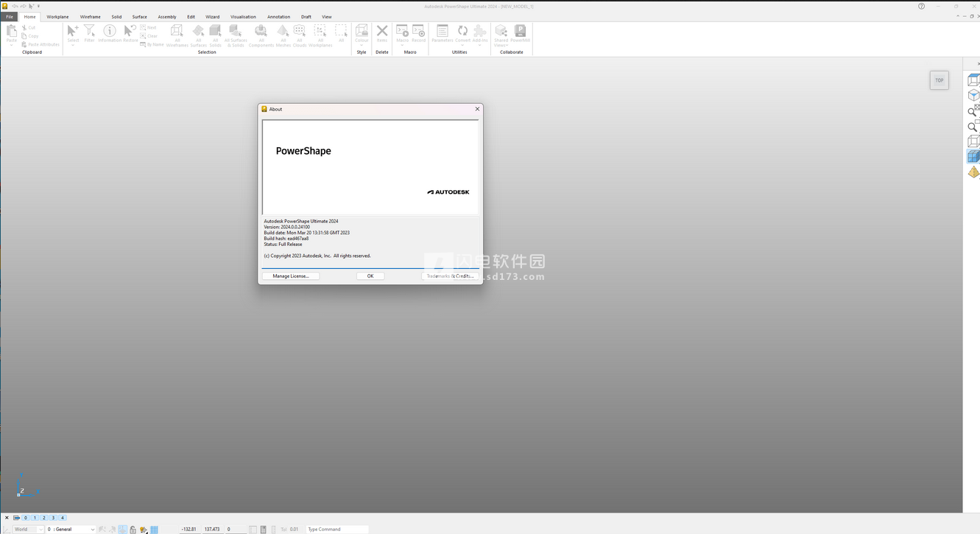This screenshot has height=534, width=980.
Task: Toggle the light bulb icon in status bar
Action: tap(144, 530)
